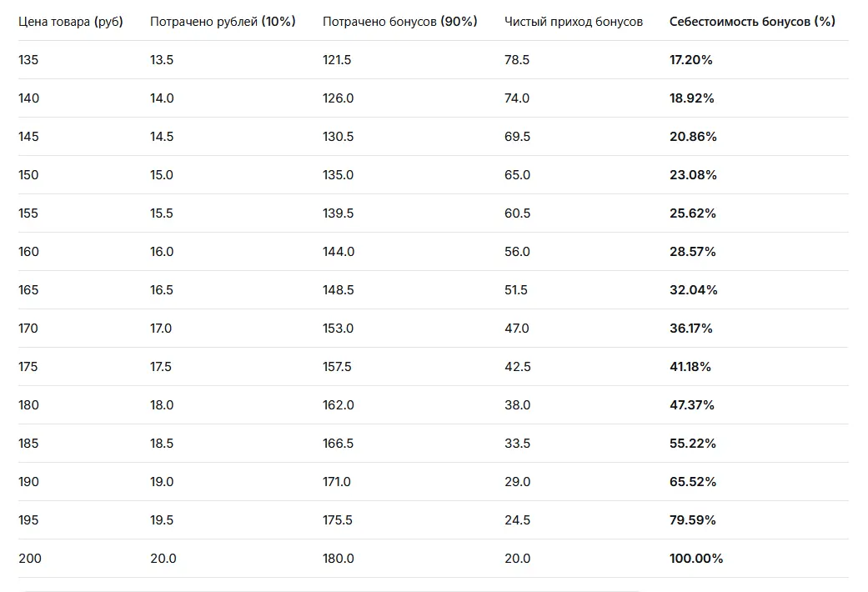Select the 'Потрачено бонусов (90%)' header
Screen dimensions: 868x592
[x=399, y=22]
